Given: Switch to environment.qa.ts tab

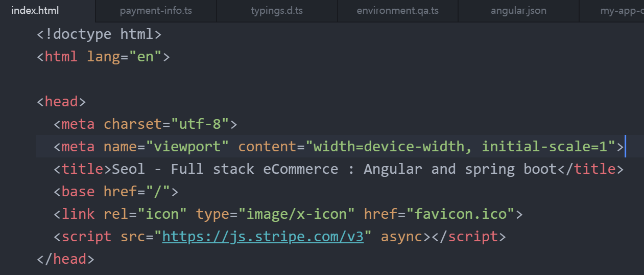Looking at the screenshot, I should (x=398, y=11).
